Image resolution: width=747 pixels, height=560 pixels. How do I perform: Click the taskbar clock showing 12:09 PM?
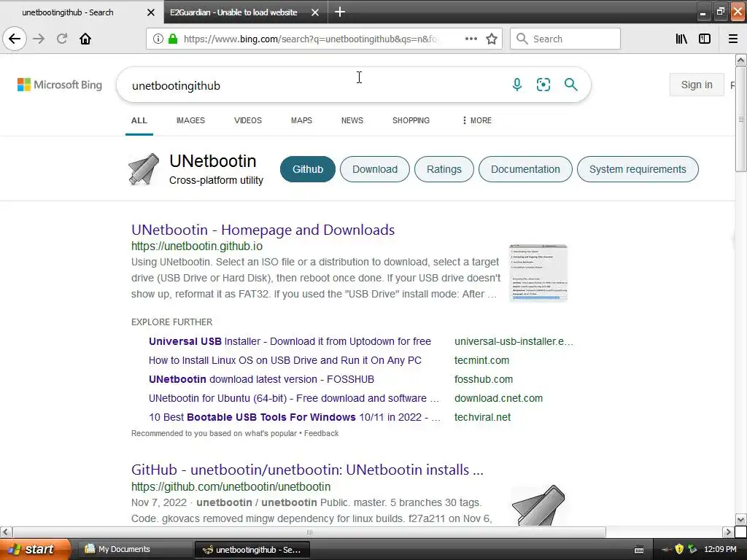click(720, 550)
